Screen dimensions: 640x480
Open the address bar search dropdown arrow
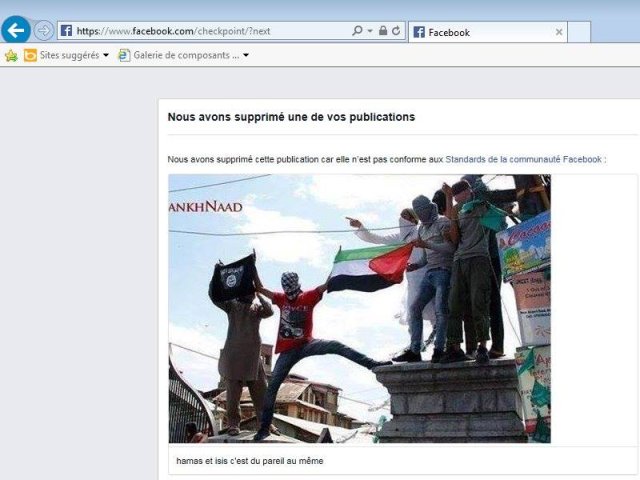coord(369,31)
